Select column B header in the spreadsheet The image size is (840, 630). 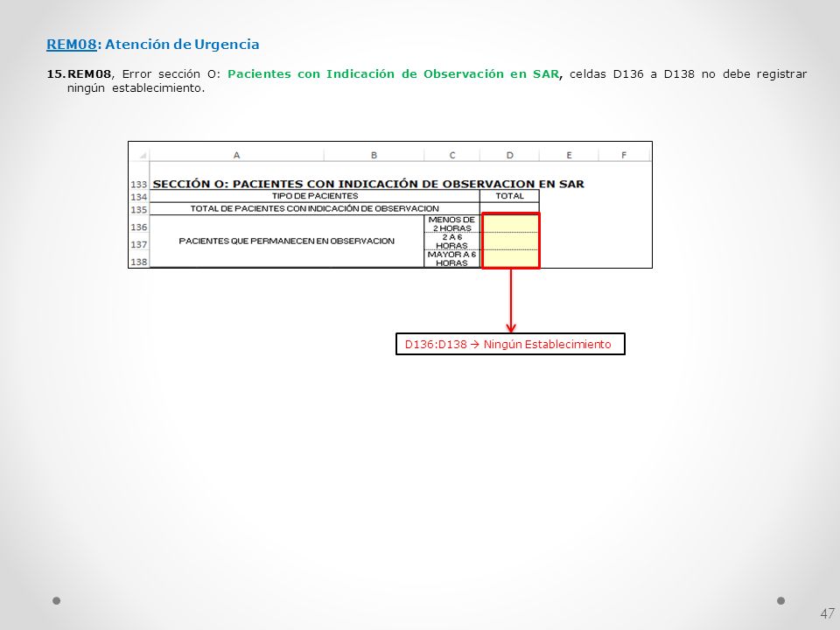(x=374, y=156)
